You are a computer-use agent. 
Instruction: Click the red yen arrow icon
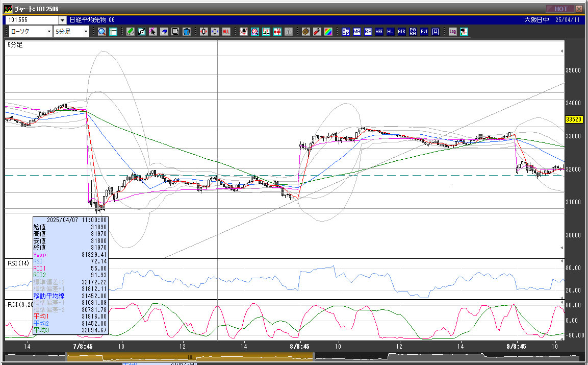(277, 32)
